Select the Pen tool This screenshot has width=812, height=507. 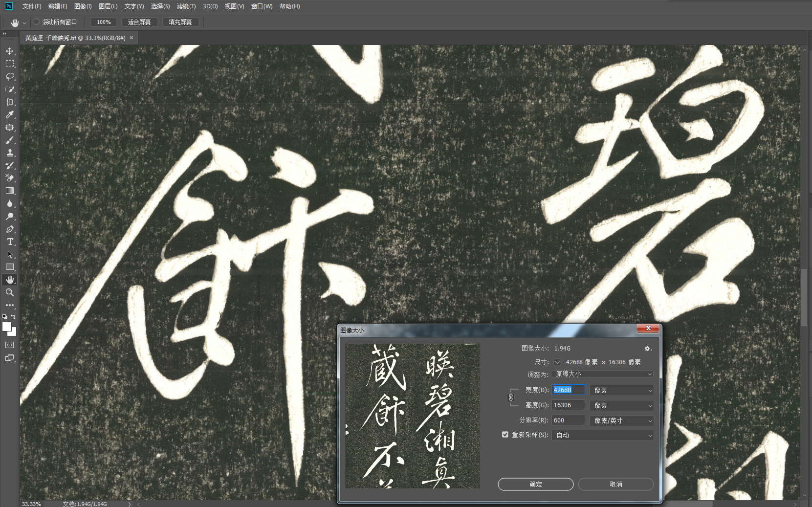10,229
